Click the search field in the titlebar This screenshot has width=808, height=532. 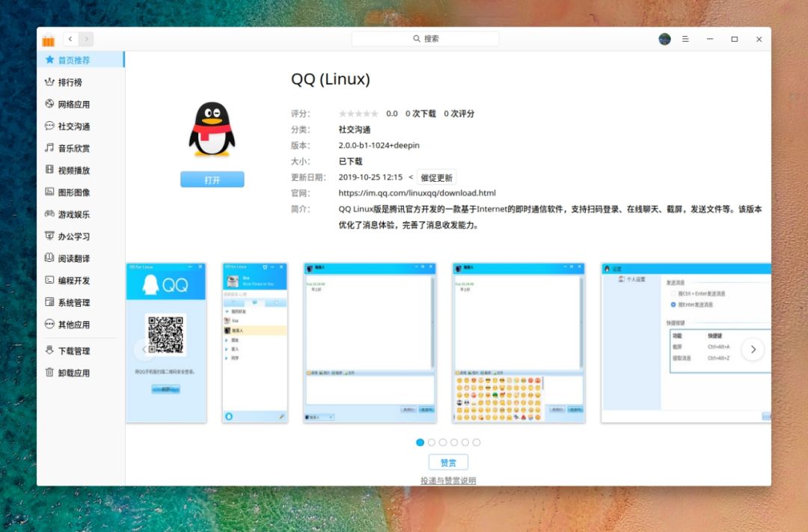coord(425,38)
